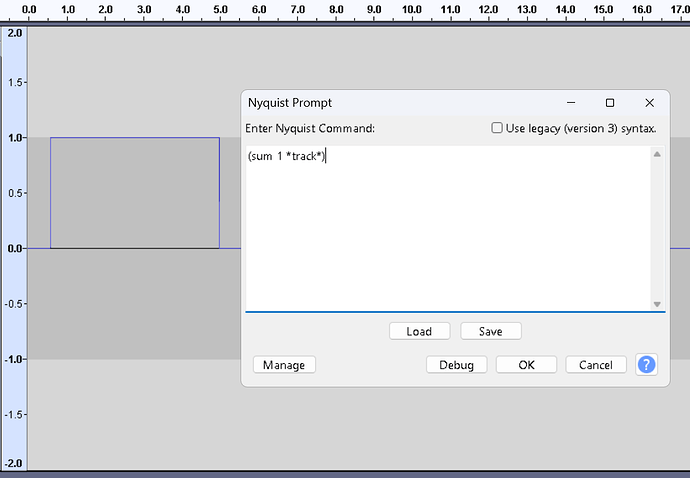Close the Nyquist Prompt dialog
The height and width of the screenshot is (478, 690).
[x=649, y=103]
